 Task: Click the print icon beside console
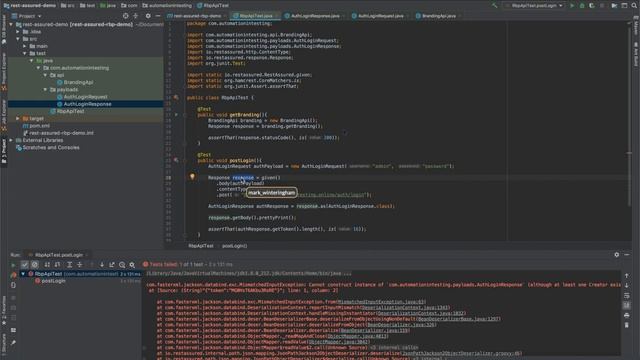coord(627,315)
